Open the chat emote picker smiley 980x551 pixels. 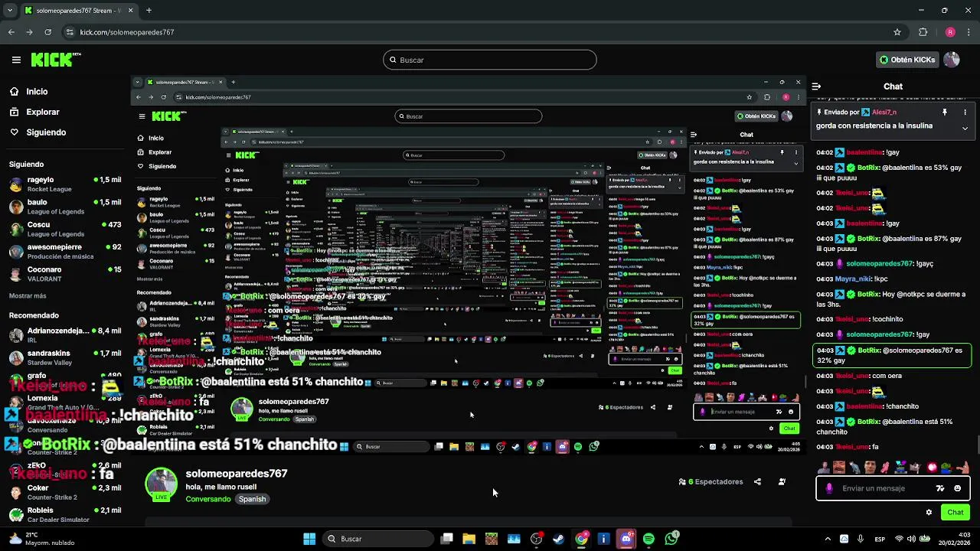click(957, 488)
